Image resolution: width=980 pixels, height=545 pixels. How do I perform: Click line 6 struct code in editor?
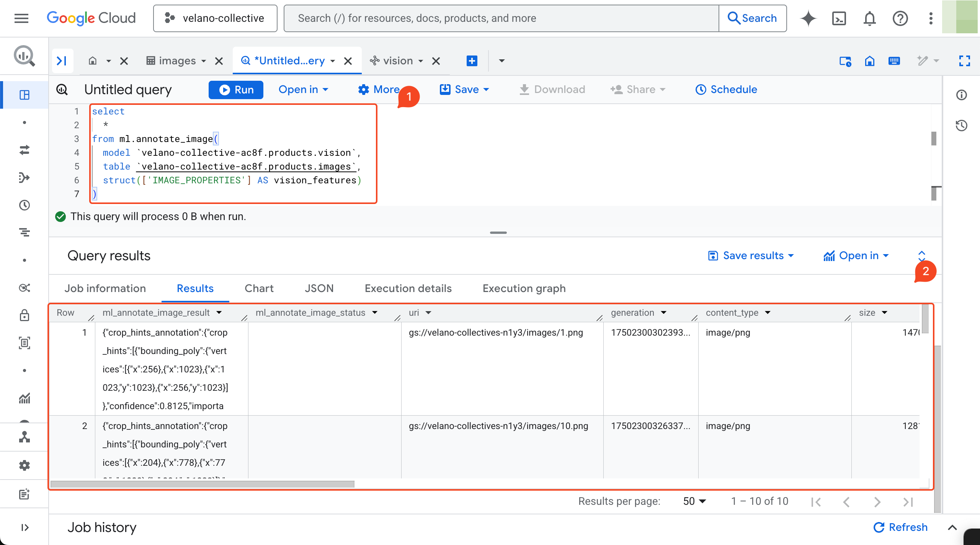point(232,180)
